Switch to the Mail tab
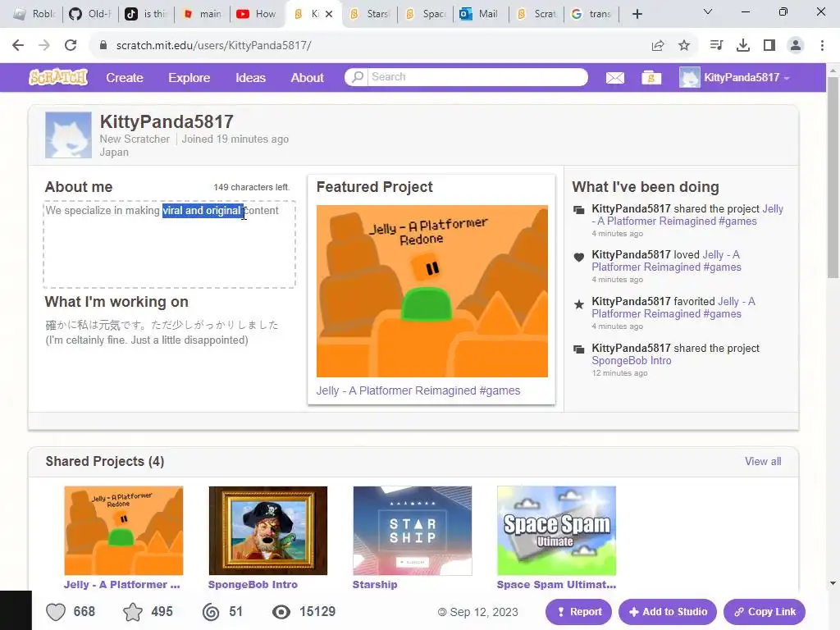The width and height of the screenshot is (840, 630). click(x=480, y=14)
